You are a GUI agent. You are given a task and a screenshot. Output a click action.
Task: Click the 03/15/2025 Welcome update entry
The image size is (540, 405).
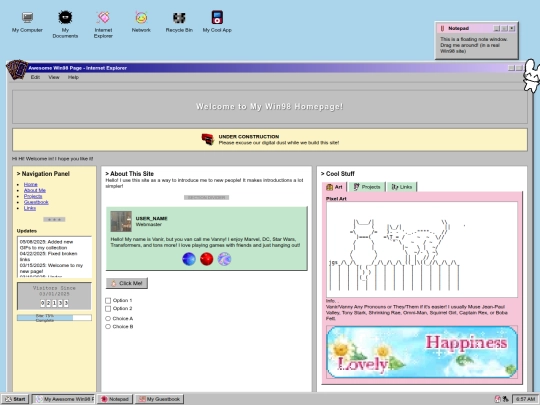tap(51, 268)
